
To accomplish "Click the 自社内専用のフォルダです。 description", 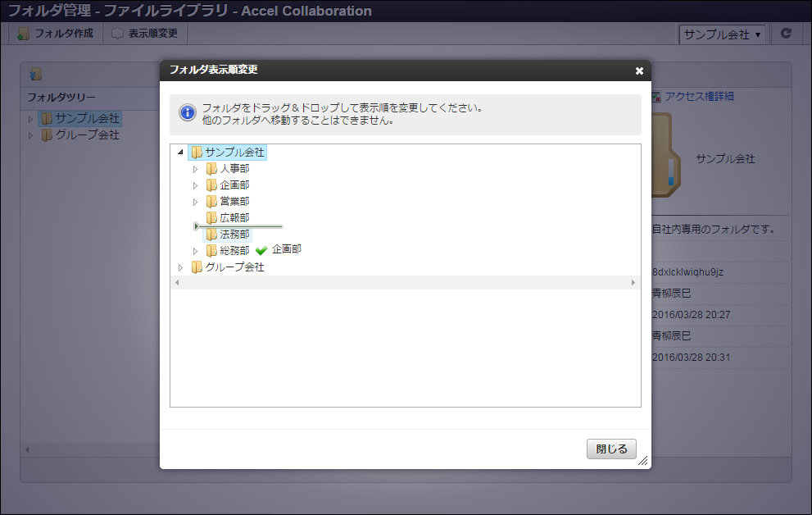I will pos(713,229).
